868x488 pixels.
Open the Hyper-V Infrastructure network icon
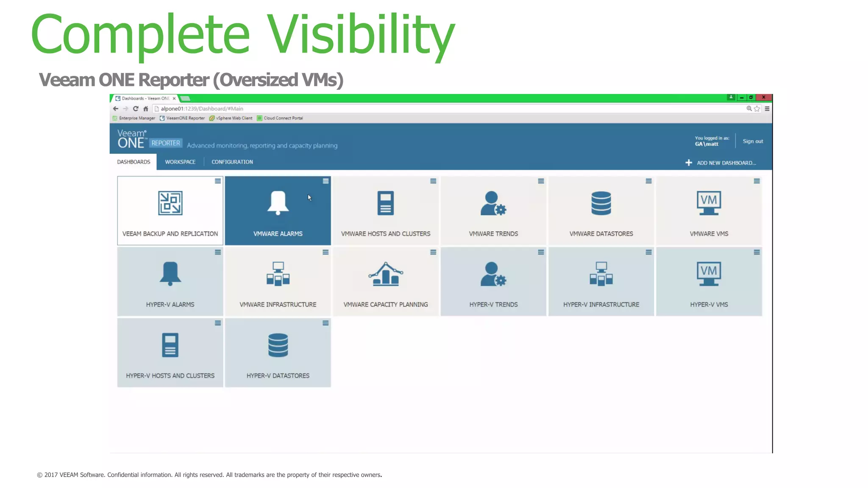click(601, 274)
